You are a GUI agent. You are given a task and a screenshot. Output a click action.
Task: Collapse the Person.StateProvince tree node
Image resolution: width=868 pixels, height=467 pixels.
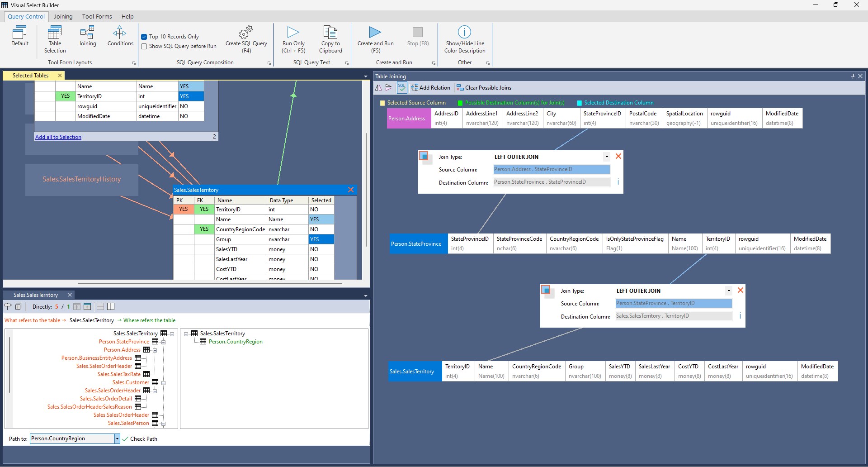coord(164,342)
